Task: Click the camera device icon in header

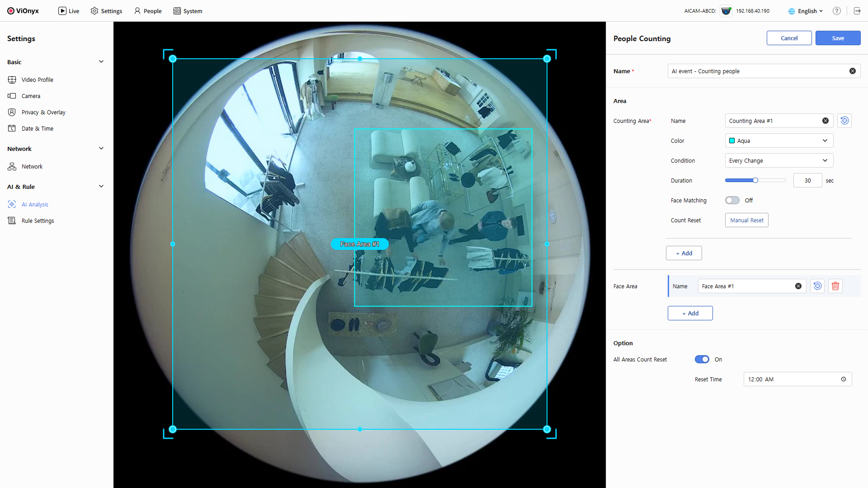Action: [726, 11]
